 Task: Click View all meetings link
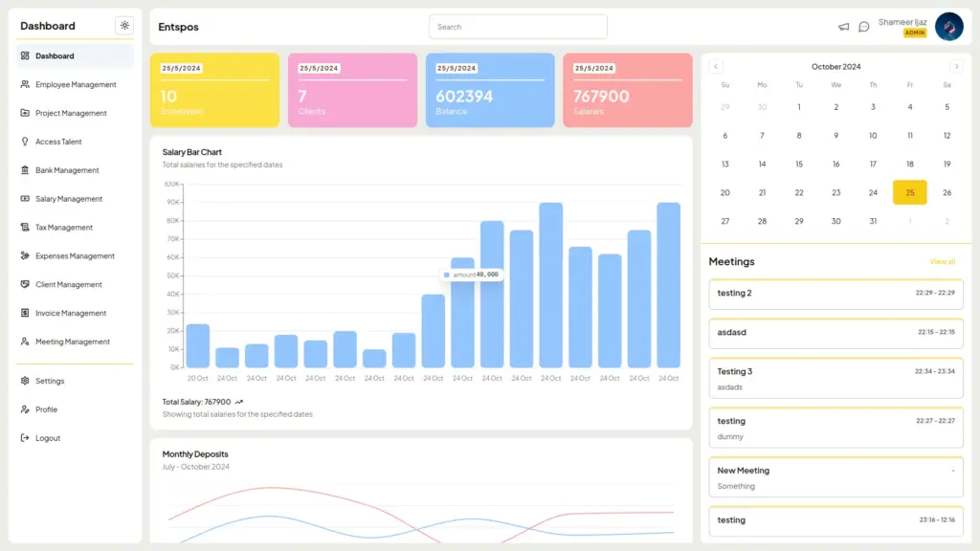coord(942,261)
